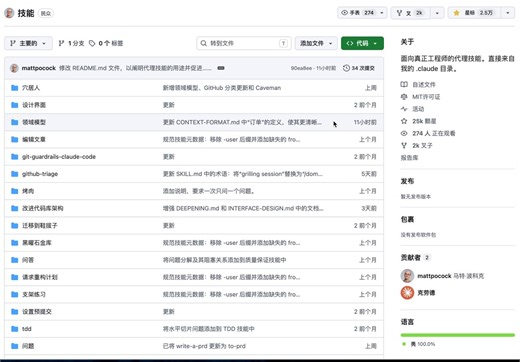Image resolution: width=520 pixels, height=362 pixels.
Task: Open the github-triage directory name
Action: point(40,174)
